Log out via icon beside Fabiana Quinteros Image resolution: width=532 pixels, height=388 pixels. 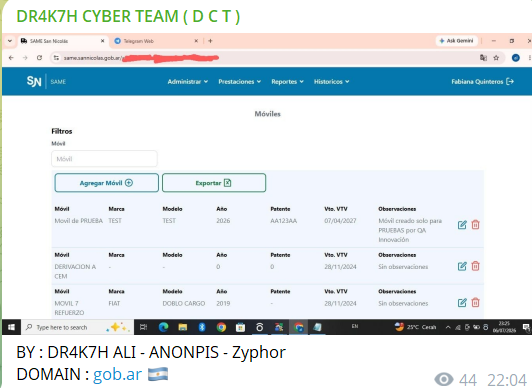pos(510,81)
